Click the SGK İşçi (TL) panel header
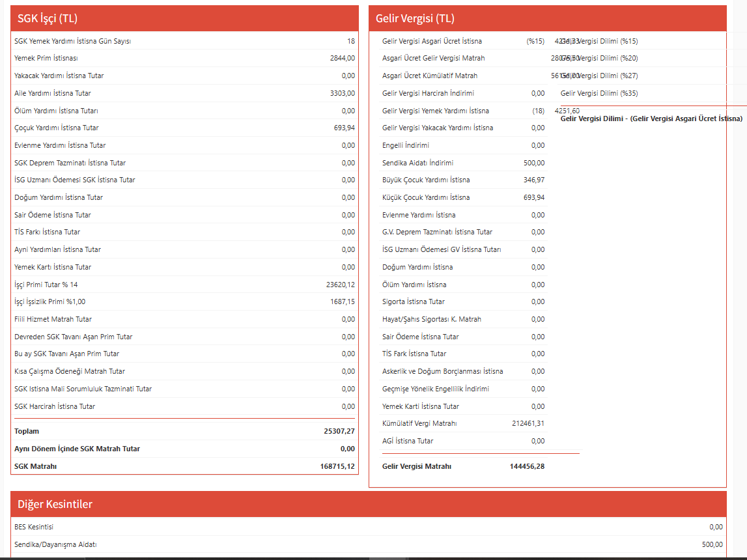This screenshot has height=560, width=747. pyautogui.click(x=184, y=19)
